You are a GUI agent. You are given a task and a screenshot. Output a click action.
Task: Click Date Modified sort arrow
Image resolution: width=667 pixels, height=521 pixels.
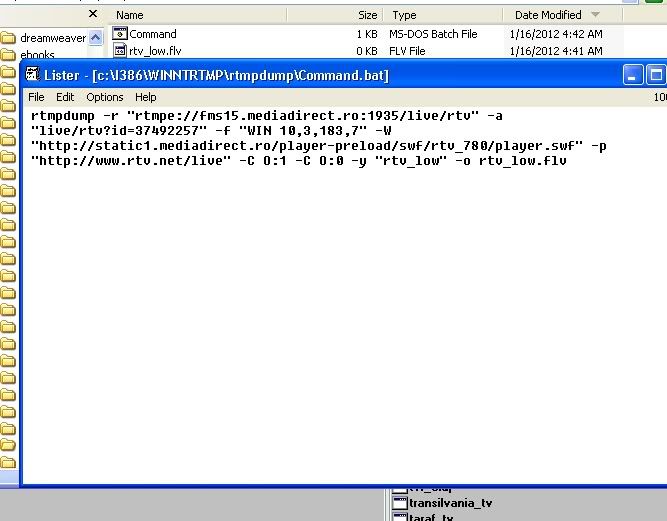[x=596, y=15]
